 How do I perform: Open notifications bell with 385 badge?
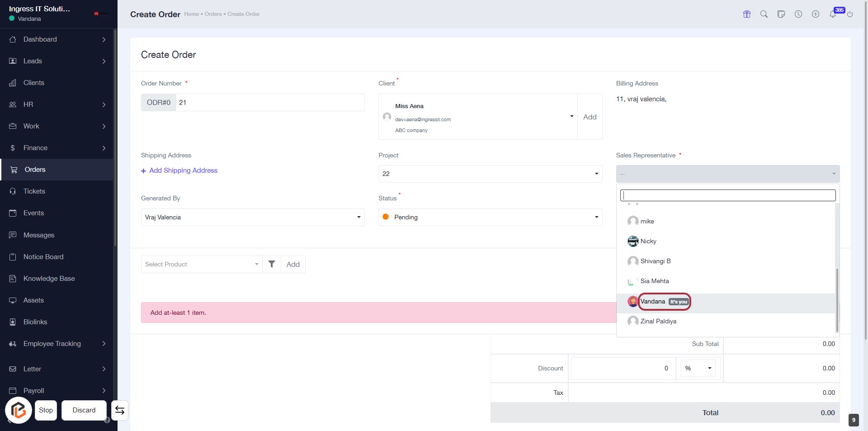click(833, 14)
